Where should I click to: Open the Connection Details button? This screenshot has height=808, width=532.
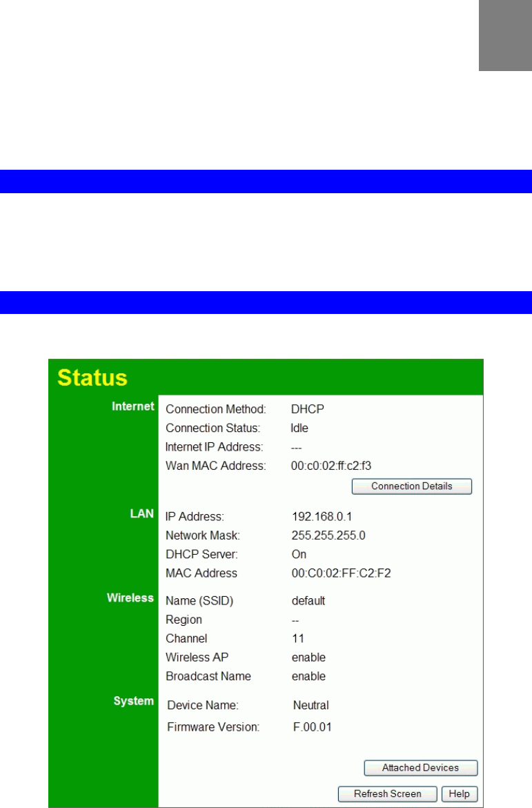tap(411, 486)
